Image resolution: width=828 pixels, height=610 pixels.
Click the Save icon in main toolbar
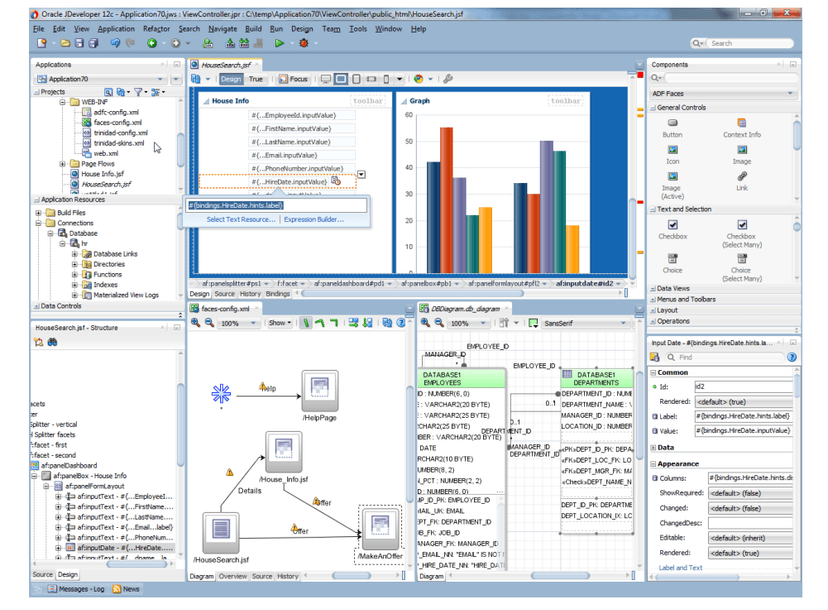coord(79,43)
